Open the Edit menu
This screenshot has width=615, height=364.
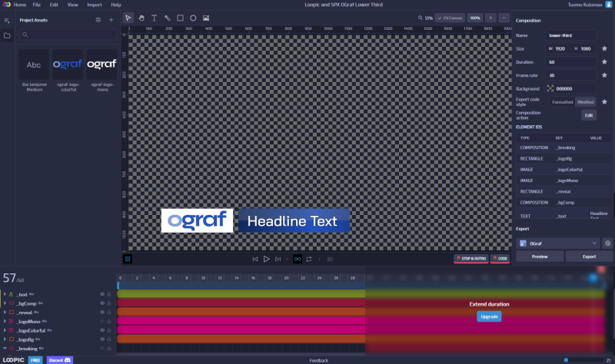tap(54, 5)
